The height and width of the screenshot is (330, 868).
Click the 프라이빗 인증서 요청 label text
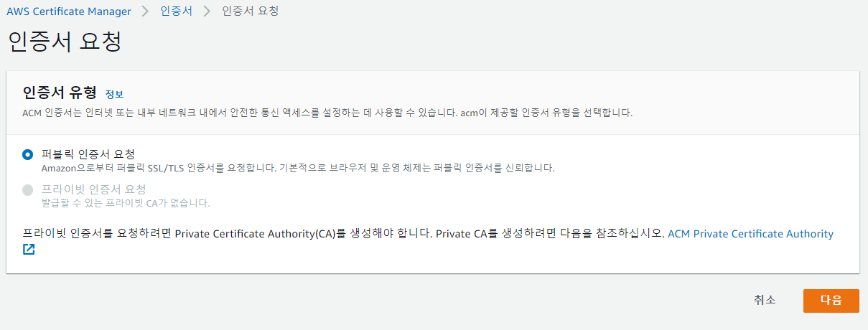(94, 189)
